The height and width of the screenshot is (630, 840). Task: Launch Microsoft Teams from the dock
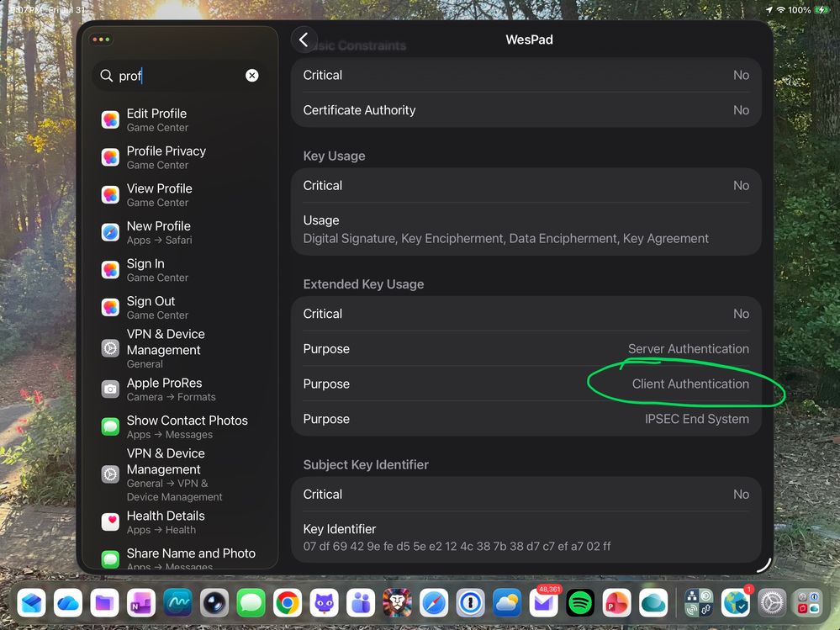point(361,603)
